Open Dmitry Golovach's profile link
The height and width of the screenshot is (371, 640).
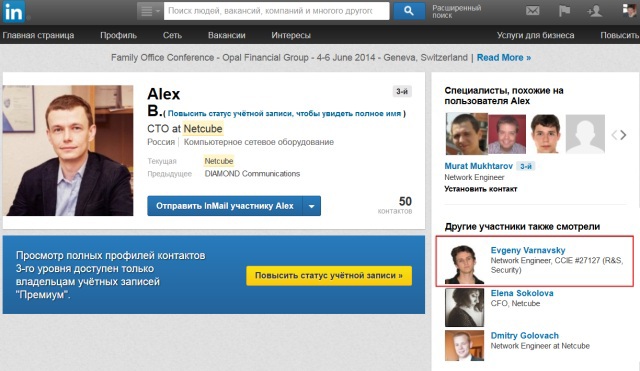pos(524,335)
